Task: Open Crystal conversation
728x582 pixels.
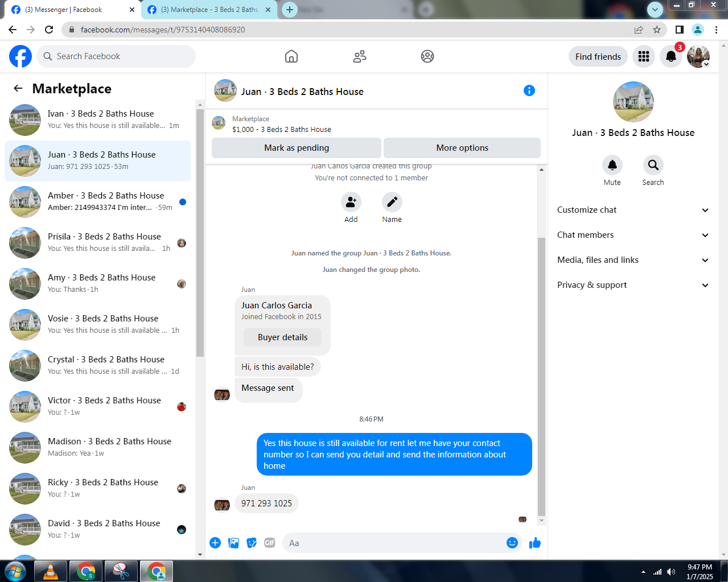Action: [97, 365]
